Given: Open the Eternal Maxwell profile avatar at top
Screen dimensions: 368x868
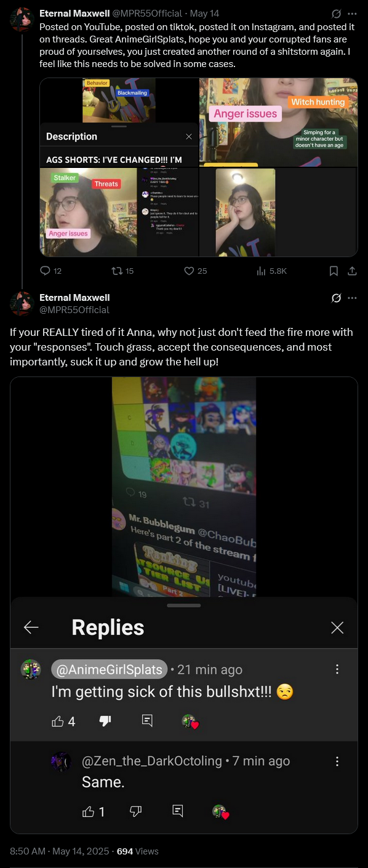Looking at the screenshot, I should pyautogui.click(x=22, y=20).
